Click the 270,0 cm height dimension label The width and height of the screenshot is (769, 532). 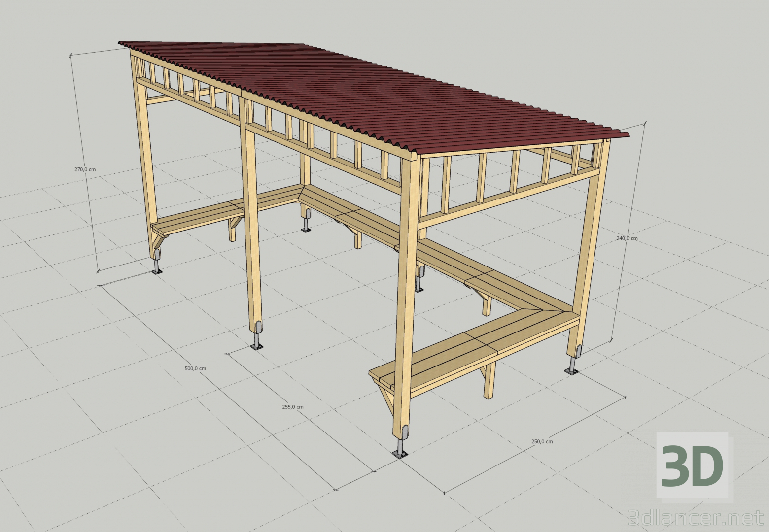pyautogui.click(x=85, y=169)
